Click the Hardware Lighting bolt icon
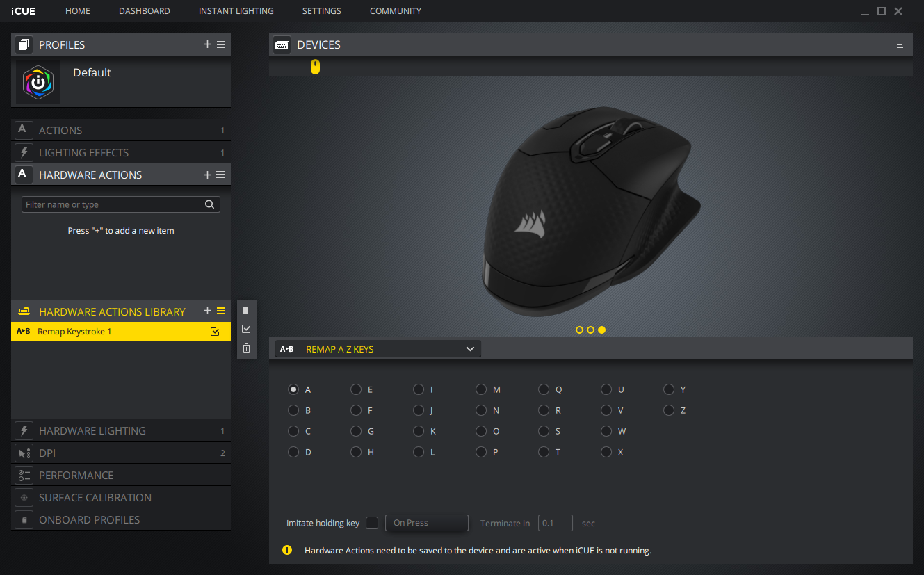The height and width of the screenshot is (575, 924). 24,430
